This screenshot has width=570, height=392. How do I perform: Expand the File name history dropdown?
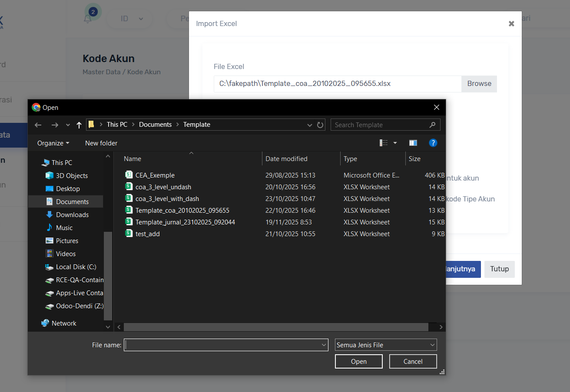pyautogui.click(x=324, y=345)
